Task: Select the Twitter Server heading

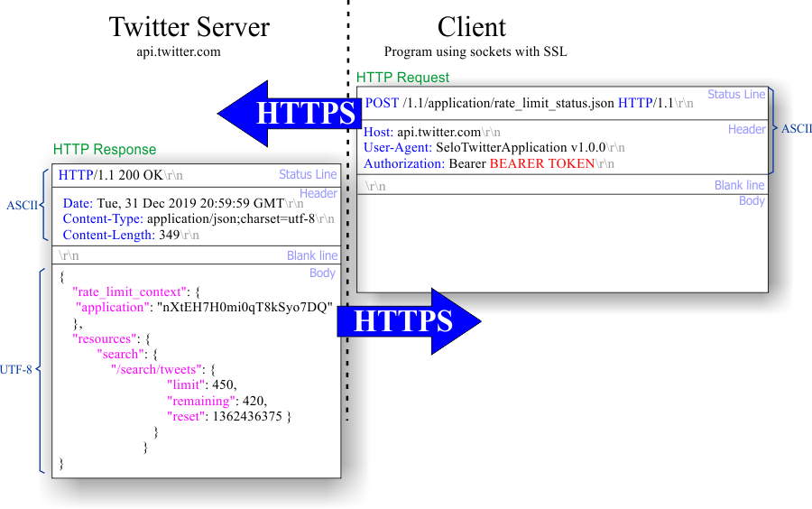Action: pyautogui.click(x=189, y=27)
